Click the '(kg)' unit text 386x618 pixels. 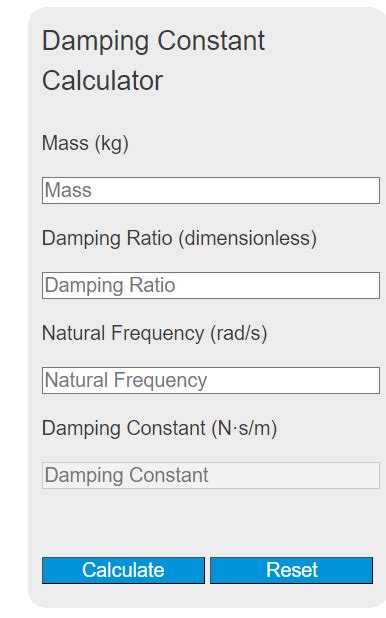coord(112,143)
